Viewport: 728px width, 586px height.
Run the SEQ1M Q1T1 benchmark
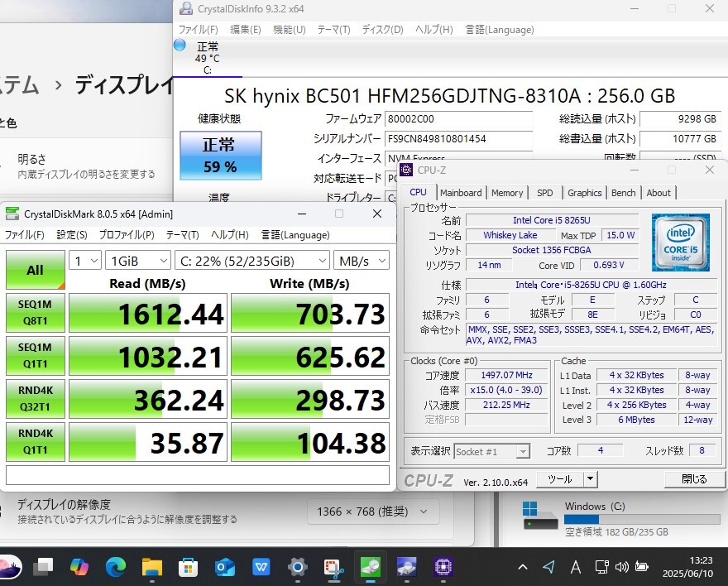pyautogui.click(x=36, y=356)
